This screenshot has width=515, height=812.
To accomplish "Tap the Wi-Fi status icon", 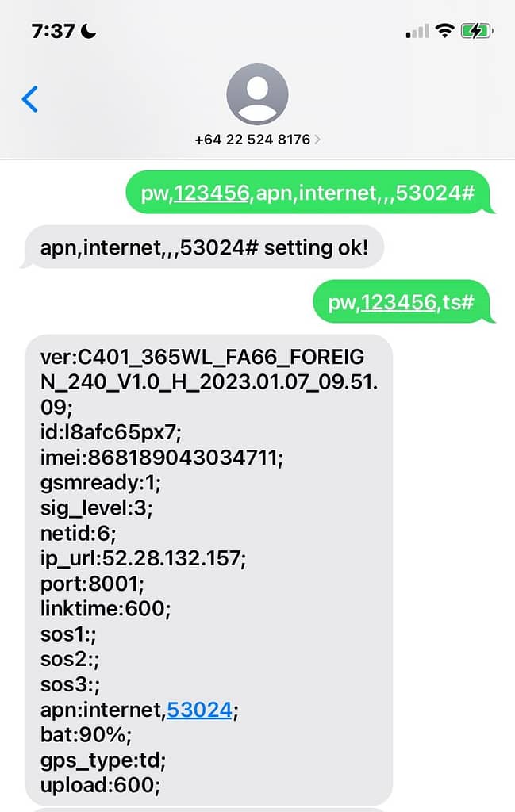I will (x=444, y=31).
